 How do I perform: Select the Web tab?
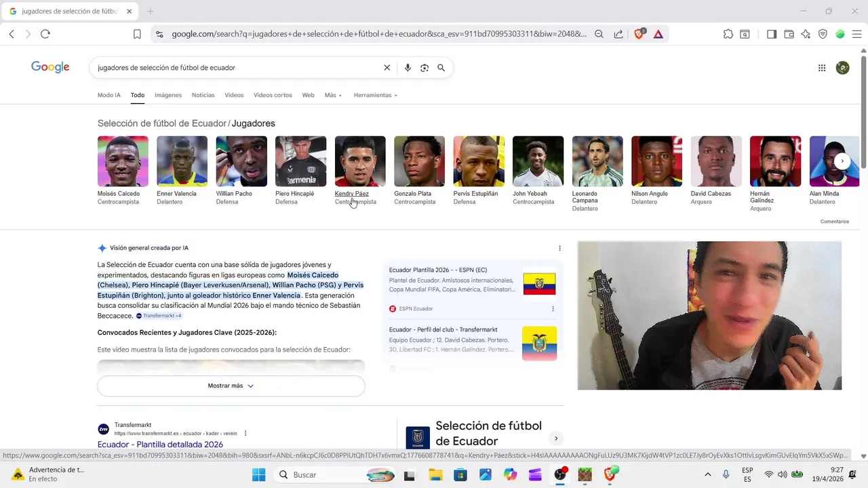(308, 96)
